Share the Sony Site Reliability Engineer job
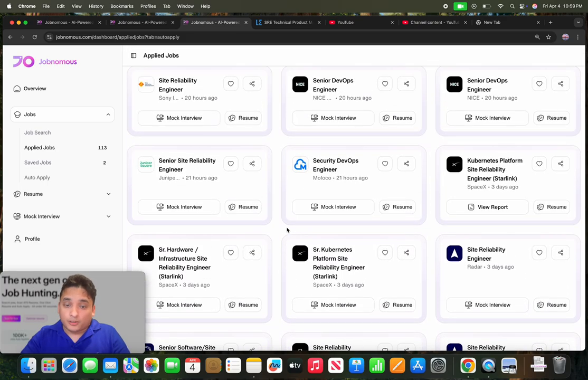Screen dimensions: 588x380 click(252, 83)
